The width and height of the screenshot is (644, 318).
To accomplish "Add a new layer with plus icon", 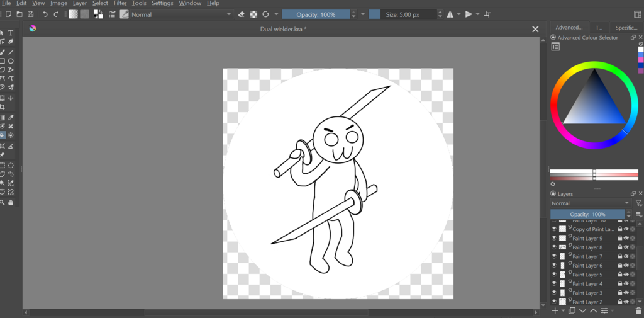I will point(555,310).
